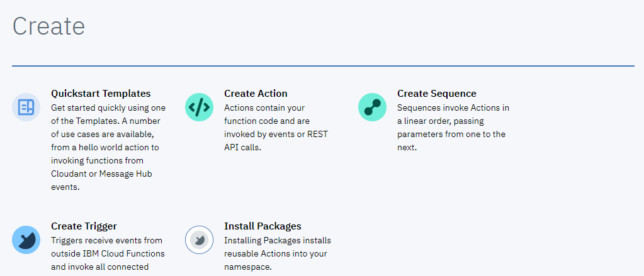Click the 'Triggers receive events' description line

[106, 240]
